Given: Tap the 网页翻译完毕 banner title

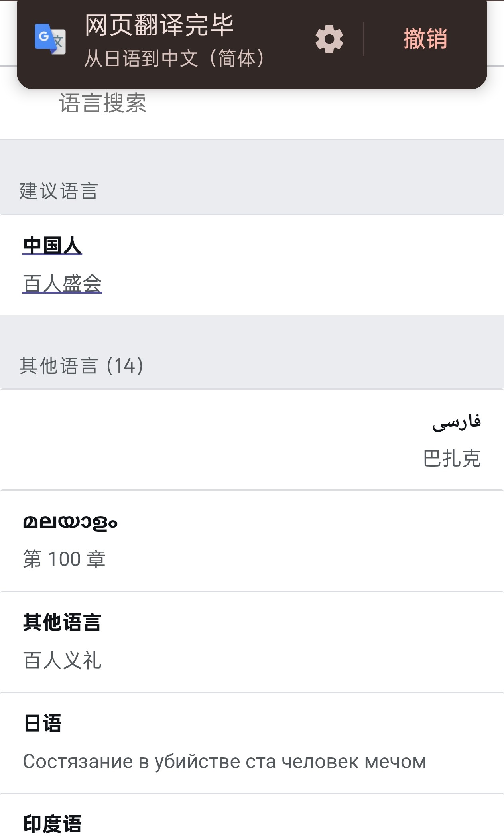Looking at the screenshot, I should 159,25.
